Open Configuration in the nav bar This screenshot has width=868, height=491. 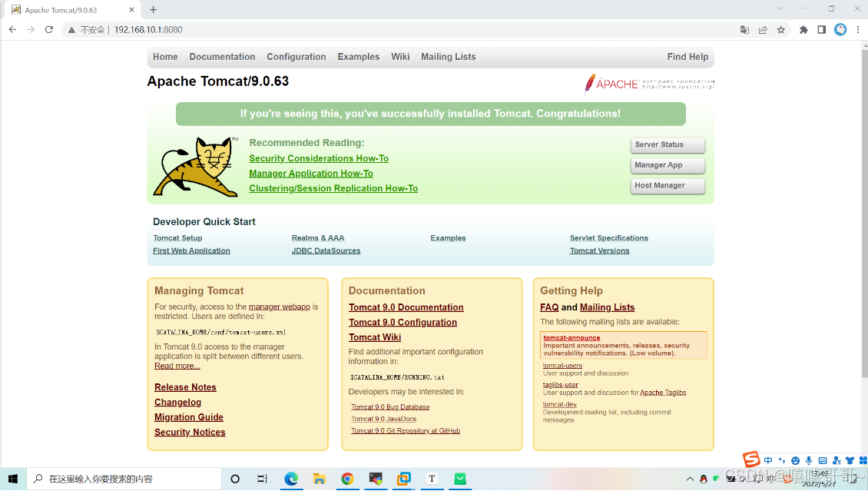(297, 57)
